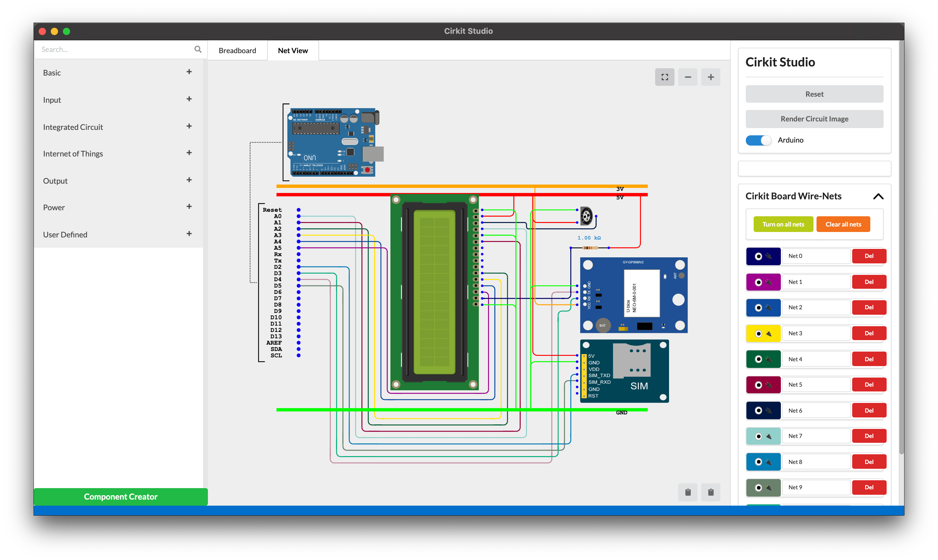Image resolution: width=938 pixels, height=560 pixels.
Task: Expand the Output component category
Action: pyautogui.click(x=189, y=180)
